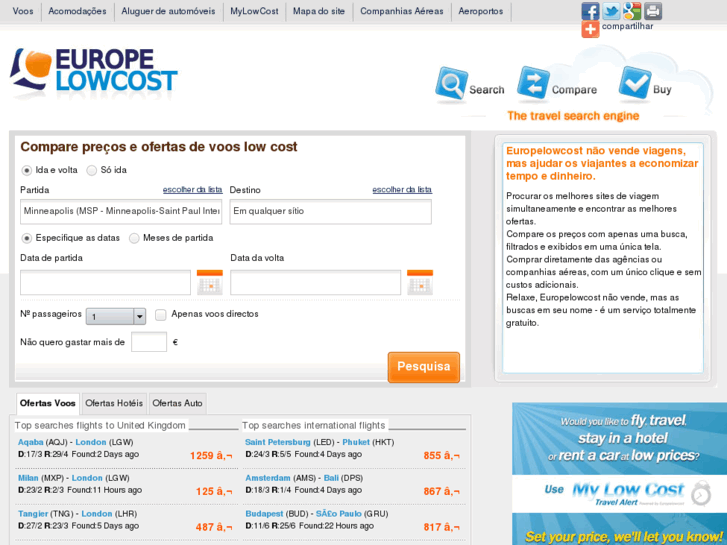Click the Europe Lowcost logo
Image resolution: width=727 pixels, height=545 pixels.
(94, 71)
